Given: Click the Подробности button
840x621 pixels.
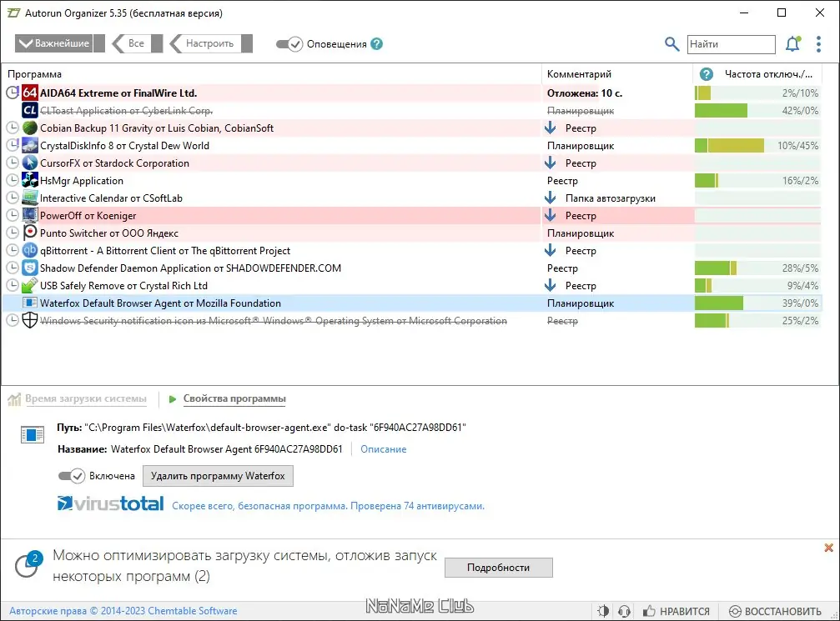Looking at the screenshot, I should pyautogui.click(x=498, y=568).
